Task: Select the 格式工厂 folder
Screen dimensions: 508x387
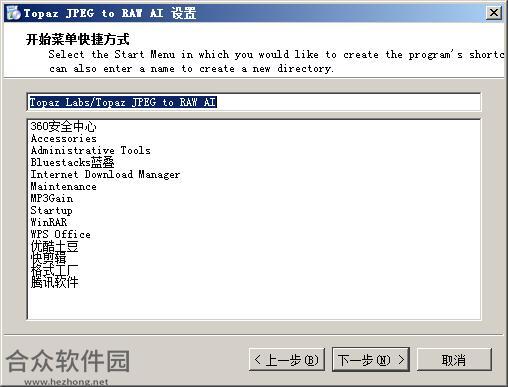Action: 54,270
